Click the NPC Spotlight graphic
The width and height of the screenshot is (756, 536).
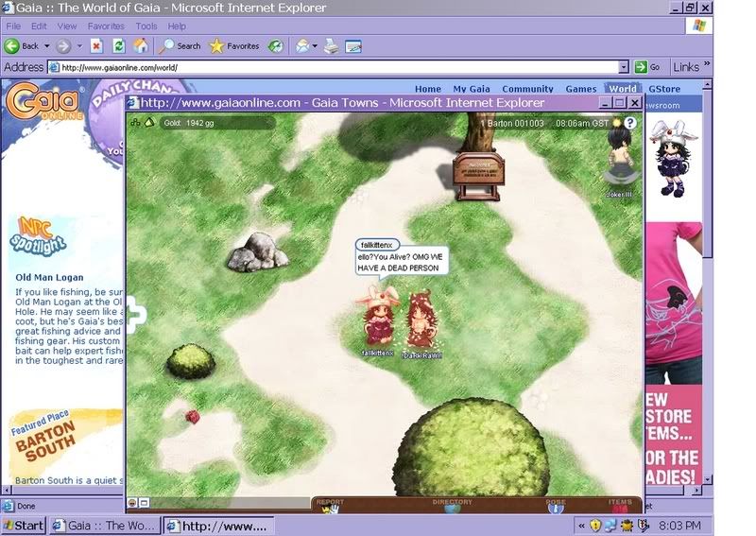tap(38, 236)
